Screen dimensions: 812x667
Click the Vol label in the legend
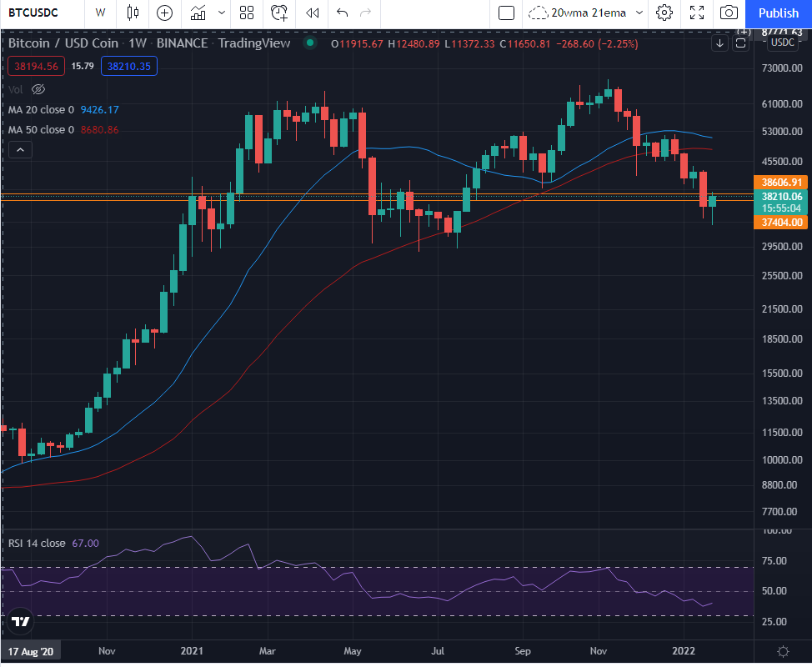point(16,89)
